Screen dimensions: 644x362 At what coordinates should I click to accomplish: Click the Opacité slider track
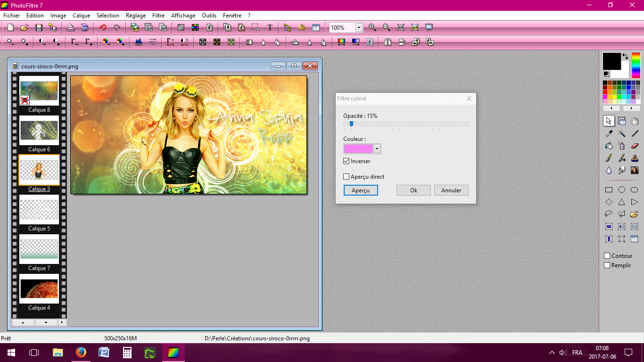(406, 124)
